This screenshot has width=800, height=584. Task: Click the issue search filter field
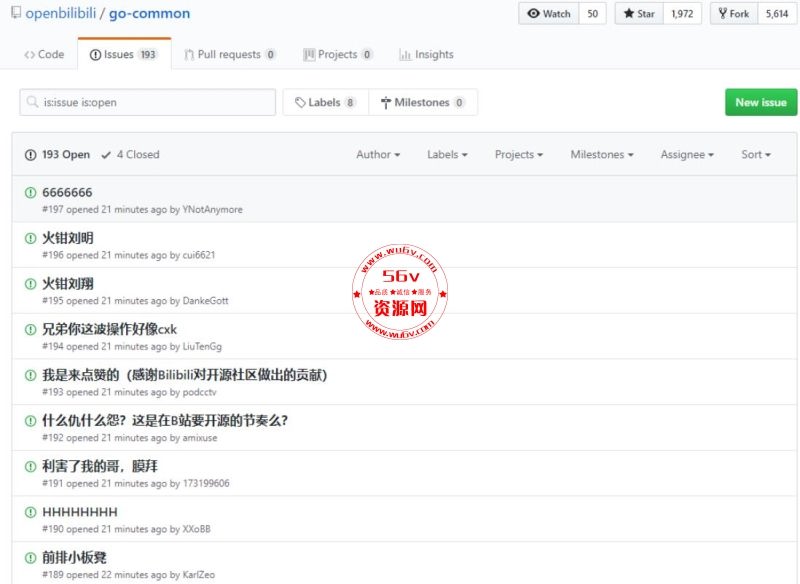tap(148, 102)
